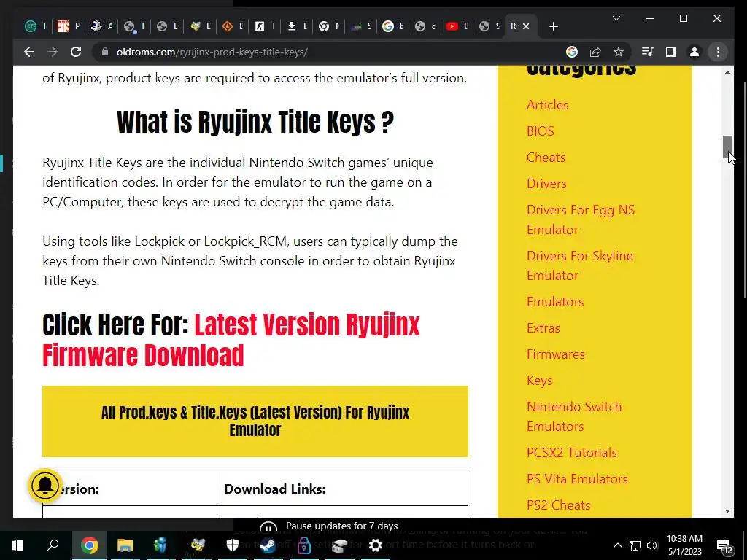Image resolution: width=747 pixels, height=560 pixels.
Task: Click the page scrollbar thumb
Action: coord(727,147)
